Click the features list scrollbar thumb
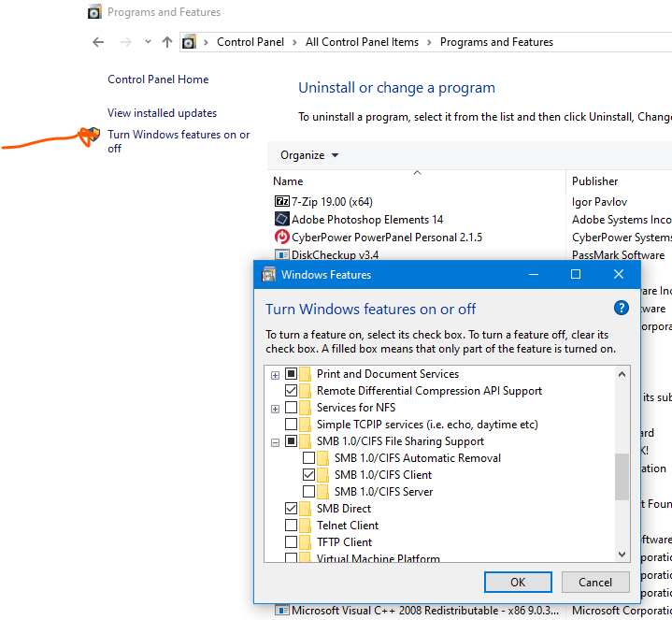The height and width of the screenshot is (620, 672). [x=622, y=476]
